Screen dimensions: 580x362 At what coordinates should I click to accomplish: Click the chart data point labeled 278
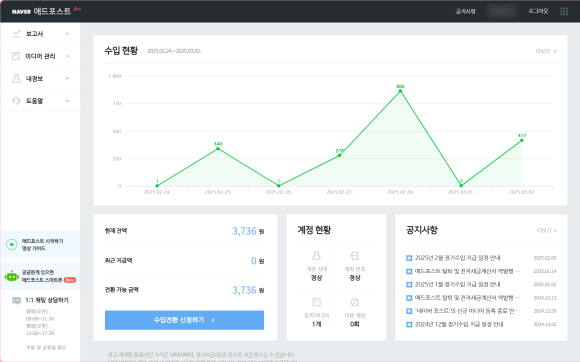[x=340, y=155]
